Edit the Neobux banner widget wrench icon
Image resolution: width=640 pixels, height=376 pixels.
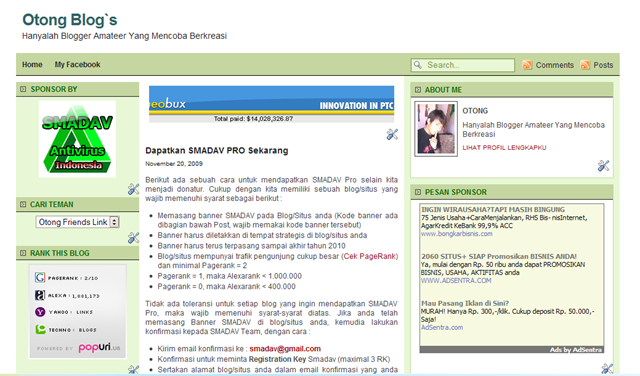392,134
